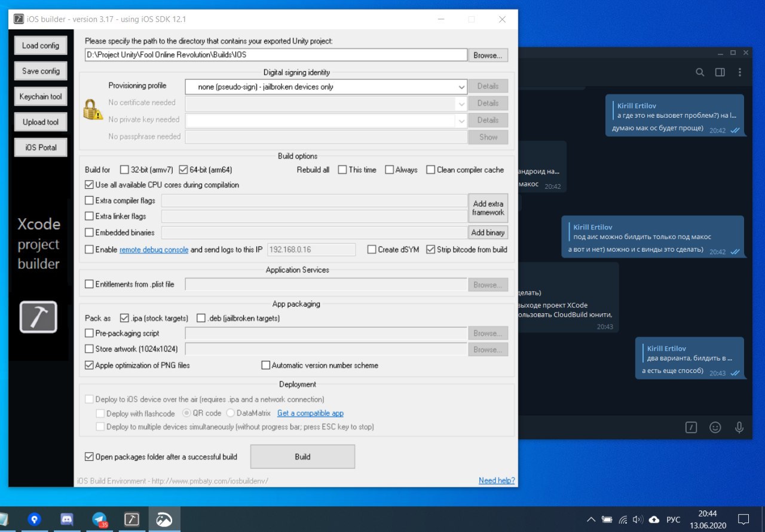Enable Clean compiler cache
Viewport: 765px width, 532px height.
(x=430, y=170)
